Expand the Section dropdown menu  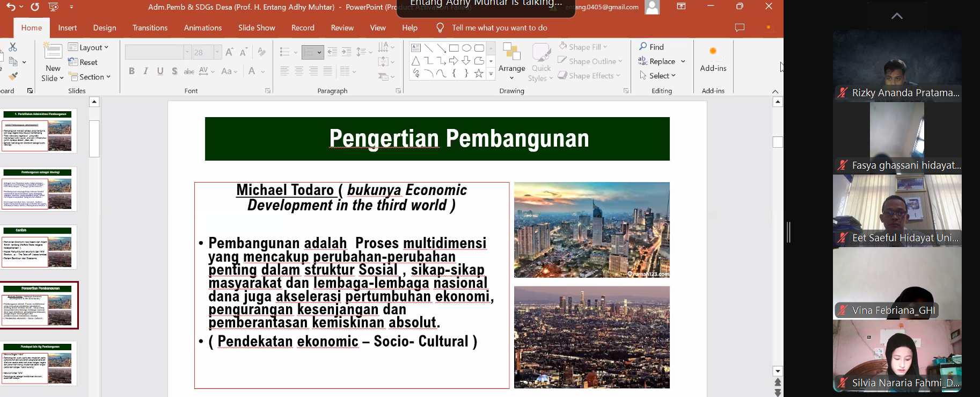tap(90, 77)
